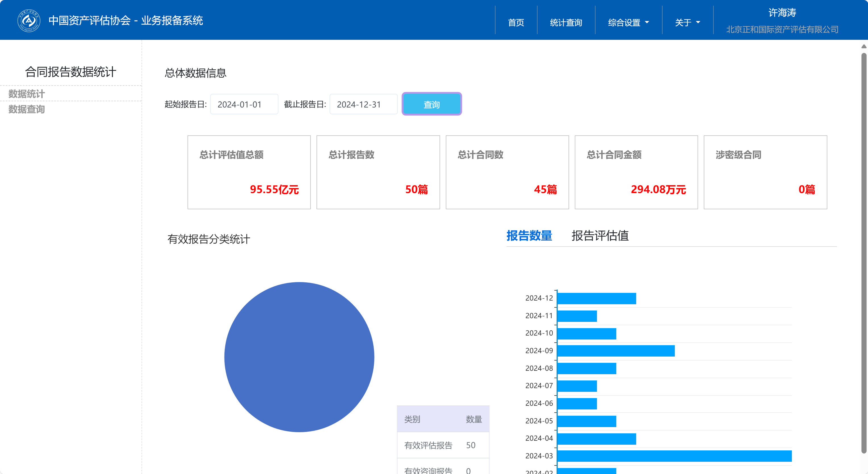This screenshot has height=474, width=868.
Task: Click the 起始报告日 date input field
Action: pyautogui.click(x=244, y=105)
